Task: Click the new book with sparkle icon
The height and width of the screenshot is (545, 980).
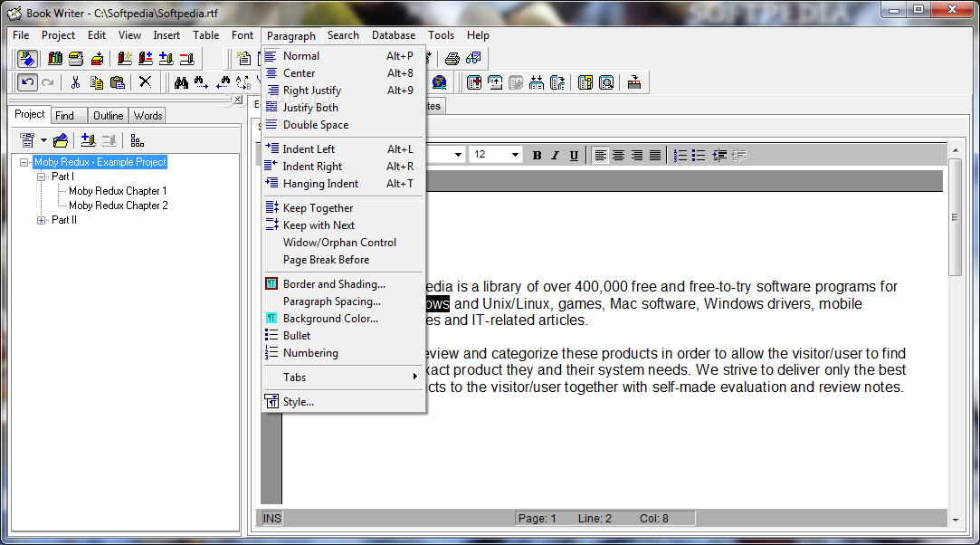Action: [x=124, y=59]
